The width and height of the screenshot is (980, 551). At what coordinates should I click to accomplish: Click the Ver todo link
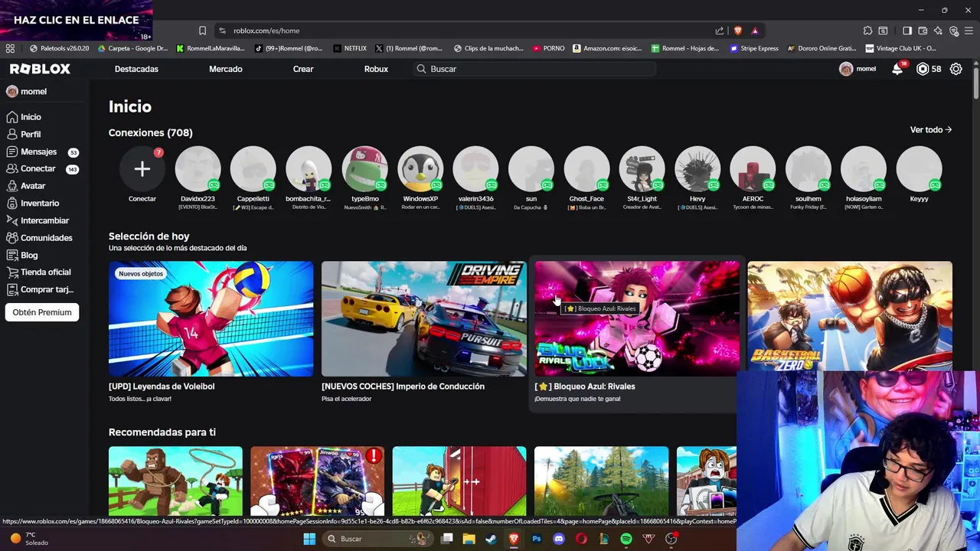[931, 130]
